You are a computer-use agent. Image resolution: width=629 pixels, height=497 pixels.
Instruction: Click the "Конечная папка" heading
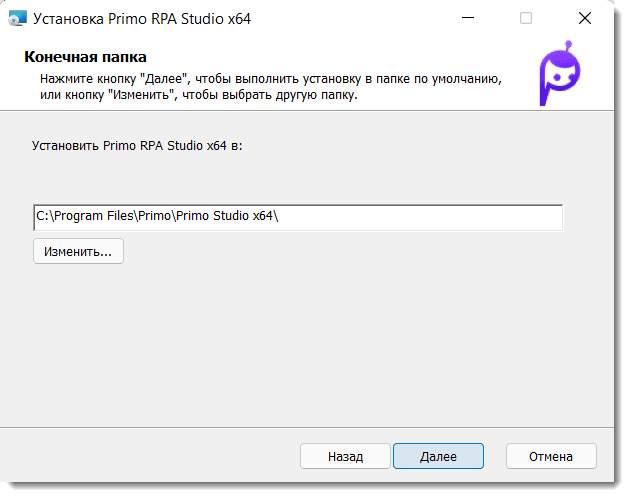[85, 58]
